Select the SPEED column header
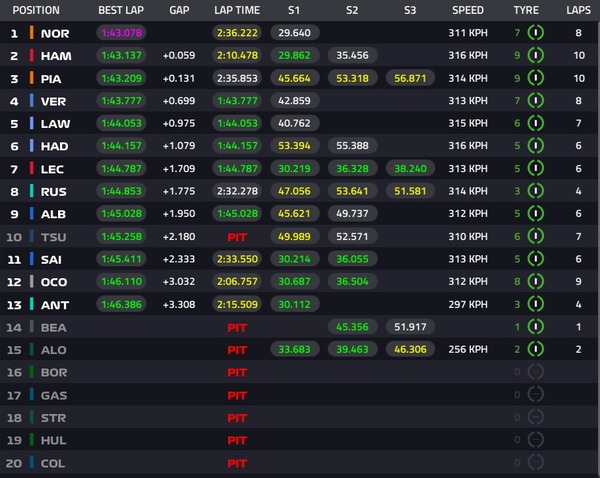 (x=467, y=9)
